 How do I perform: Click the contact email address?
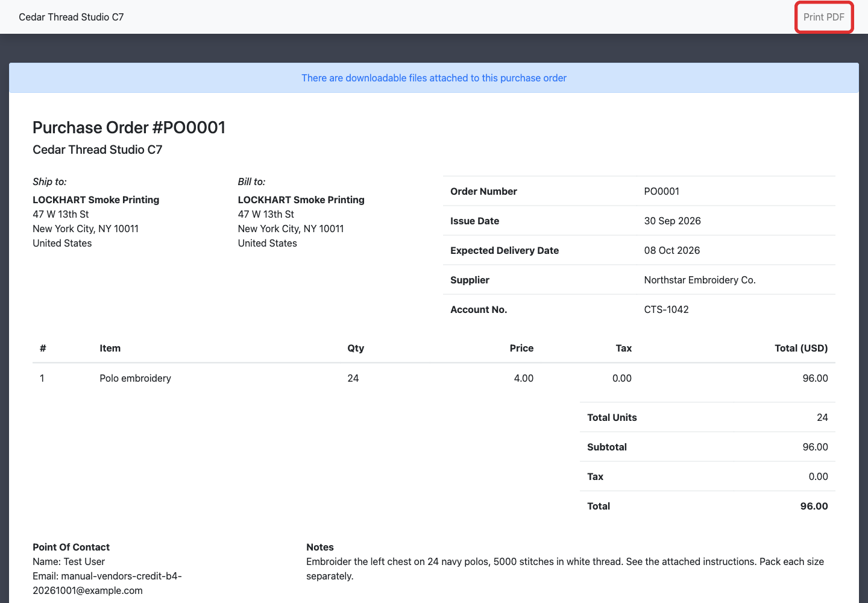(107, 583)
